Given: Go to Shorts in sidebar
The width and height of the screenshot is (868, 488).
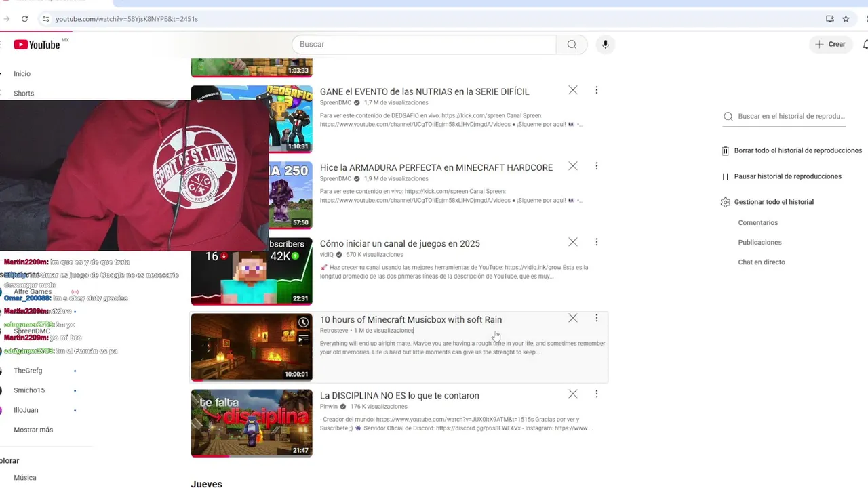Looking at the screenshot, I should pyautogui.click(x=24, y=94).
